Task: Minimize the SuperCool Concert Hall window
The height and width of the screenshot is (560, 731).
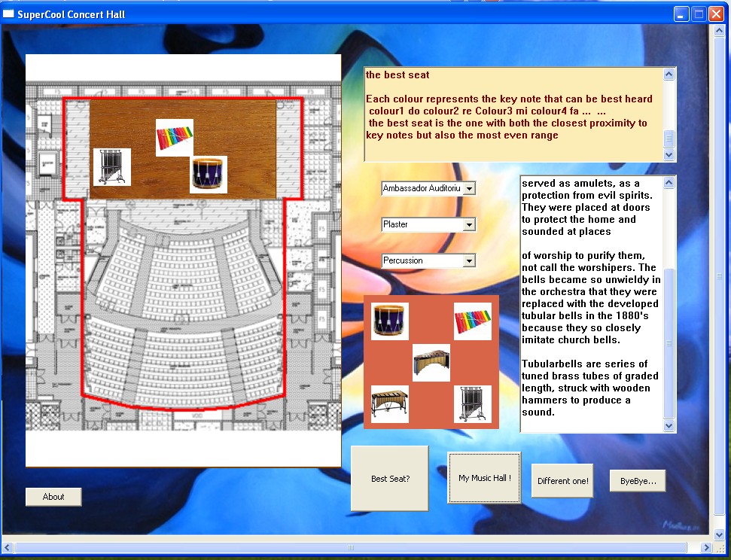Action: pos(681,14)
